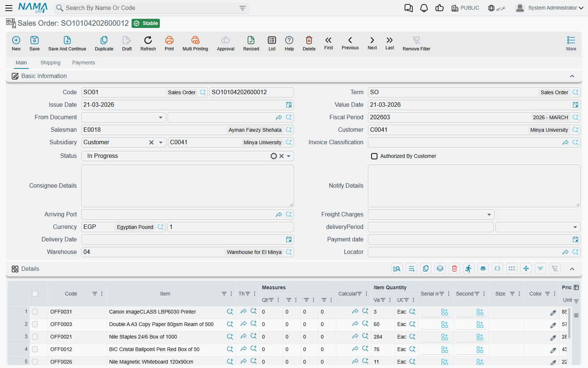Toggle Authorized By Customer checkbox
Viewport: 588px width, 368px height.
[374, 156]
